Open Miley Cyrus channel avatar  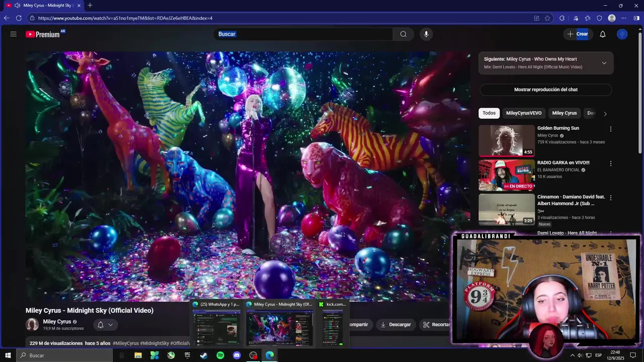point(32,324)
